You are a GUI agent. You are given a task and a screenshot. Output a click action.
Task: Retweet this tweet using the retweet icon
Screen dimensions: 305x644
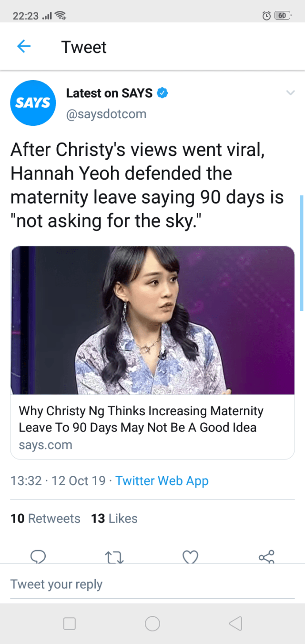(114, 556)
